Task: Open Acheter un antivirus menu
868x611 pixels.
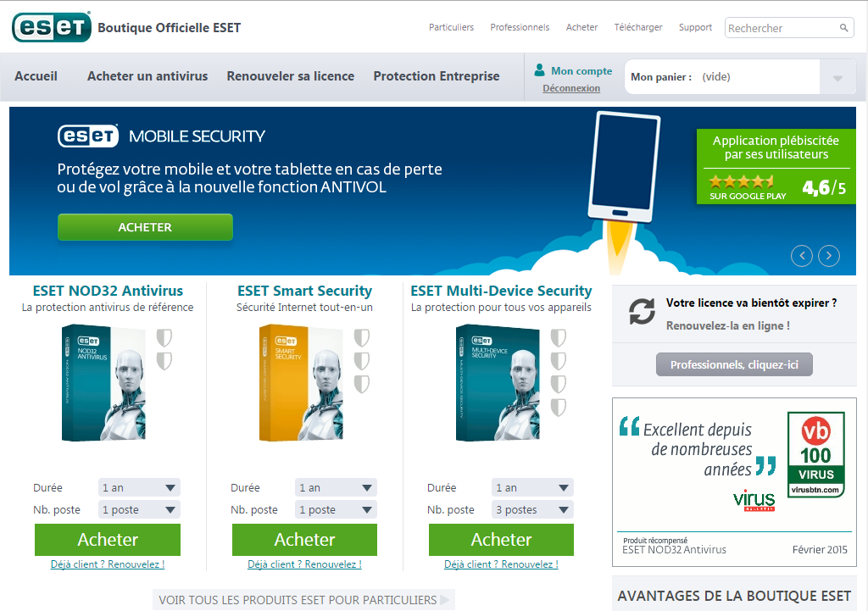Action: [147, 76]
